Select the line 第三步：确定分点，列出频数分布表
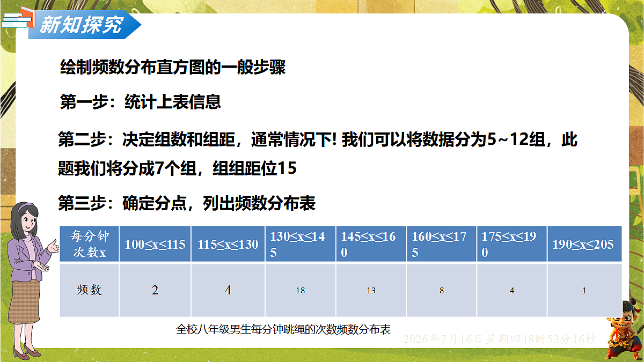644x362 pixels. [x=187, y=204]
